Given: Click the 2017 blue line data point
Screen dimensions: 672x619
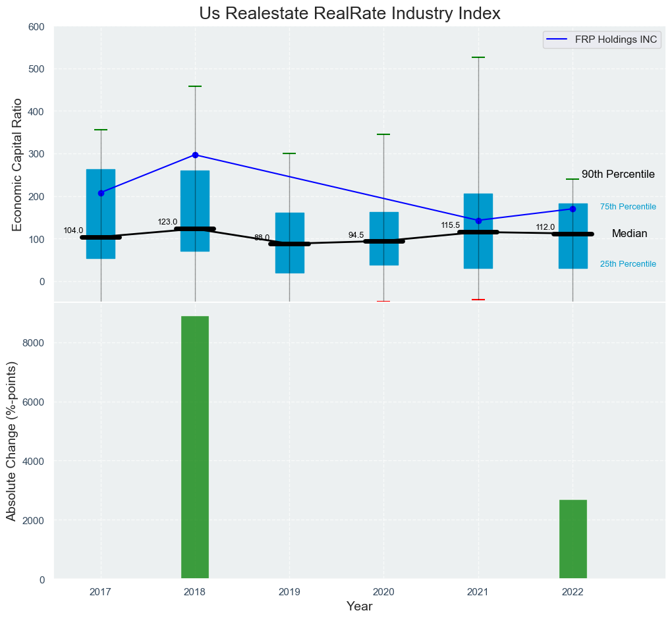Looking at the screenshot, I should click(101, 193).
